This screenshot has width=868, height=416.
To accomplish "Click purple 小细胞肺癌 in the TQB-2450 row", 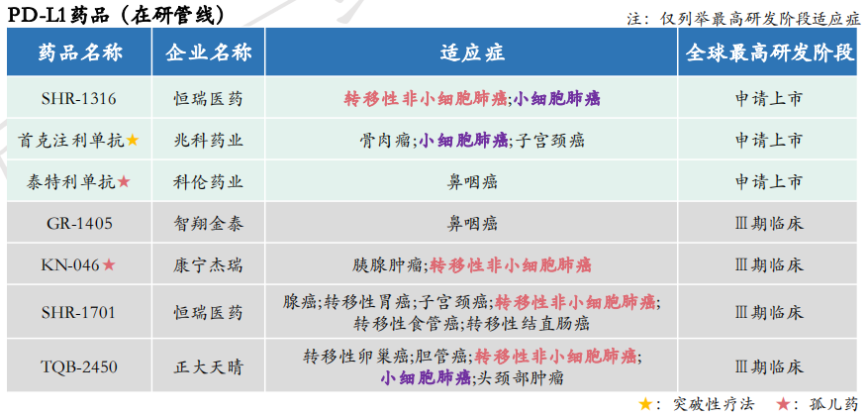I will (426, 377).
